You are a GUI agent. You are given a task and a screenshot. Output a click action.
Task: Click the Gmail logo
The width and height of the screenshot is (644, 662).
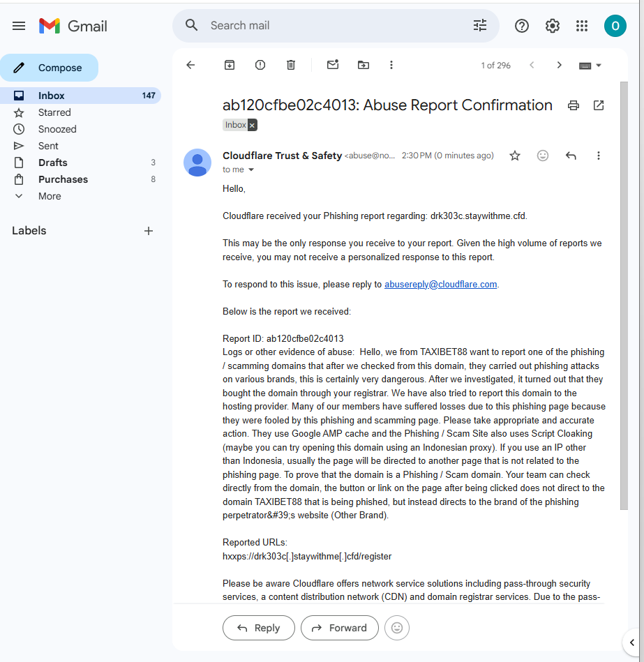click(73, 27)
